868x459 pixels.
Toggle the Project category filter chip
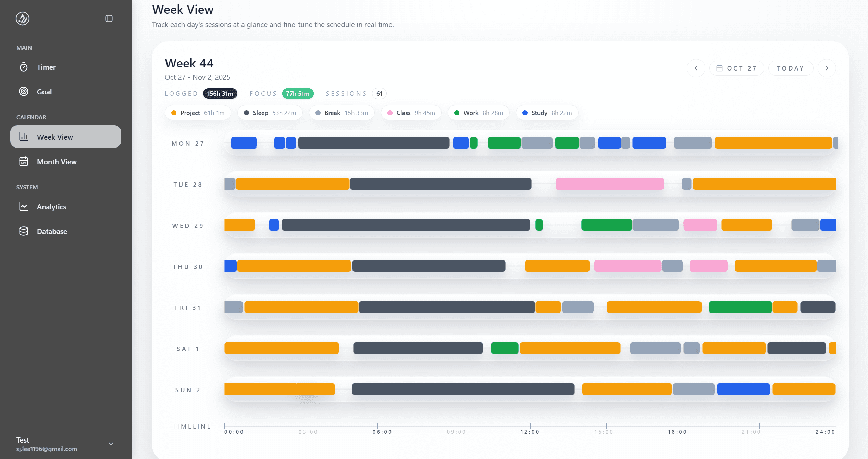198,113
